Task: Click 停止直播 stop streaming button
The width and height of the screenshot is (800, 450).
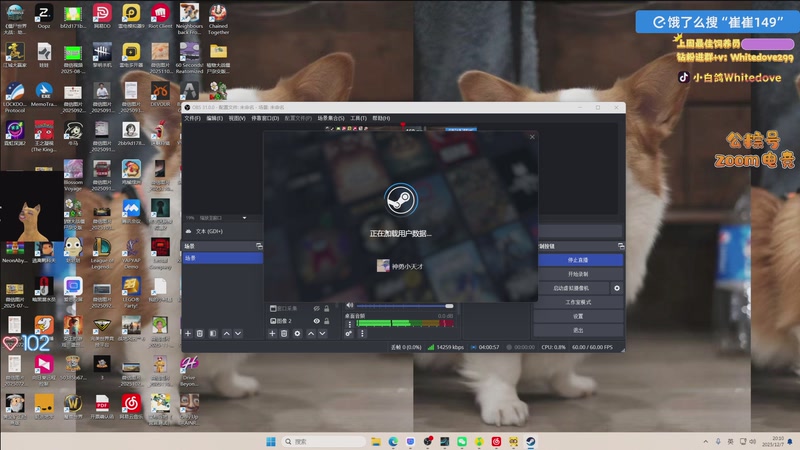Action: pyautogui.click(x=578, y=260)
